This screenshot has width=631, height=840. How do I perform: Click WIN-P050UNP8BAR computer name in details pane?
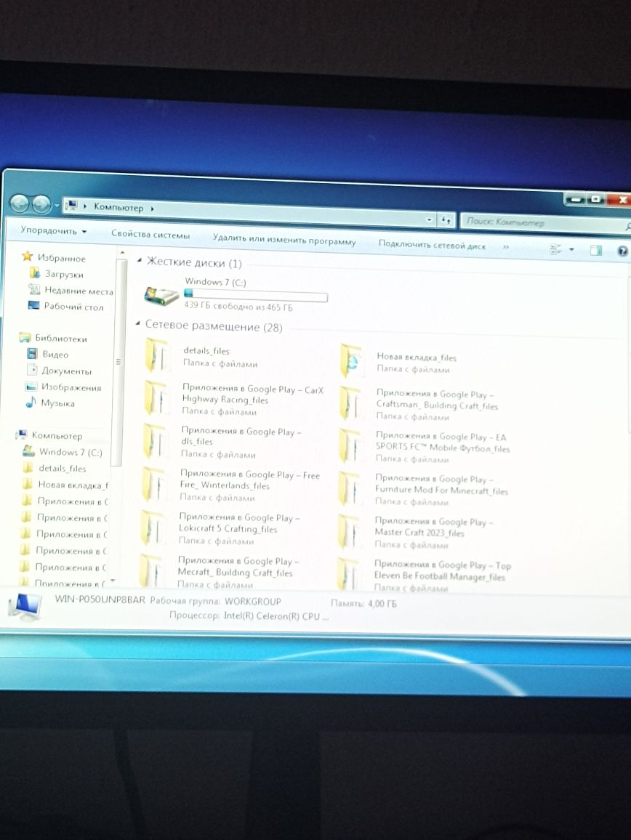100,599
